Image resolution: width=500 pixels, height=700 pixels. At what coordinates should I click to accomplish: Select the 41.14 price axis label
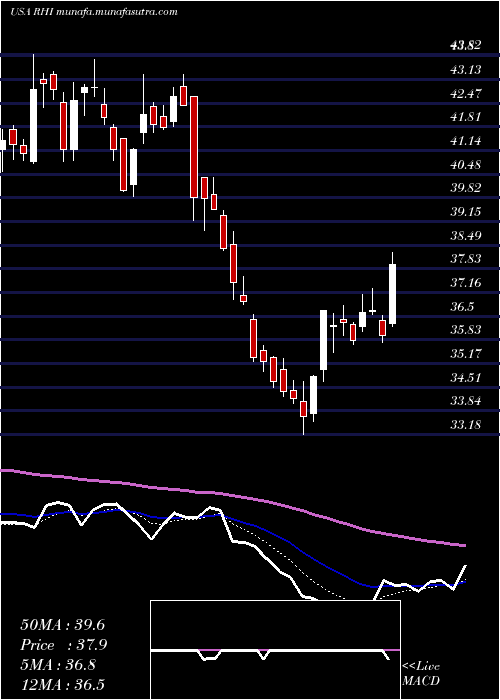point(466,141)
